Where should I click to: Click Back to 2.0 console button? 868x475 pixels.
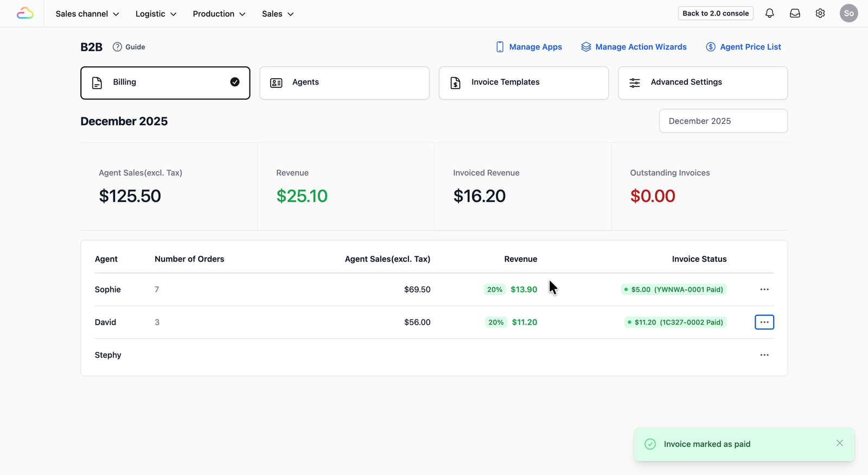pyautogui.click(x=716, y=14)
